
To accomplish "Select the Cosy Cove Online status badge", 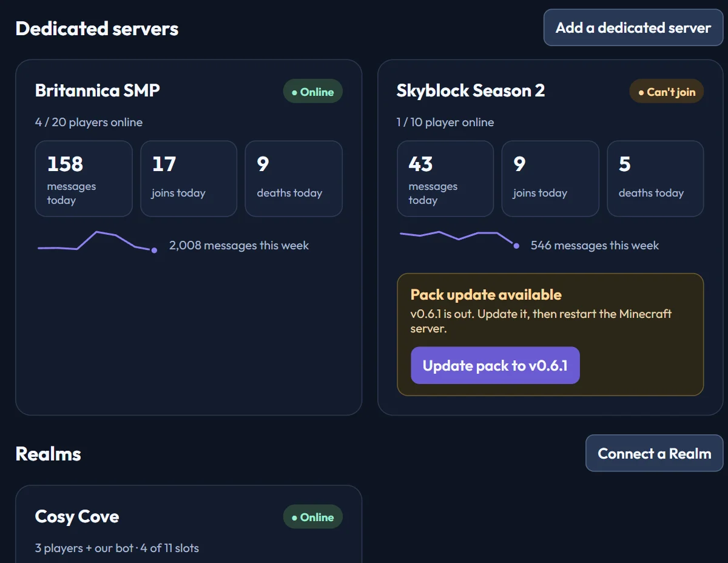I will click(313, 517).
